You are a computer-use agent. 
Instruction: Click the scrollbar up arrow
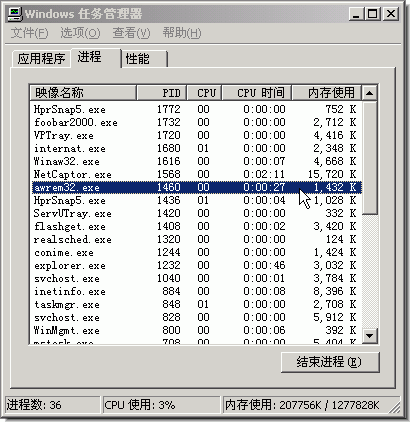pyautogui.click(x=369, y=93)
